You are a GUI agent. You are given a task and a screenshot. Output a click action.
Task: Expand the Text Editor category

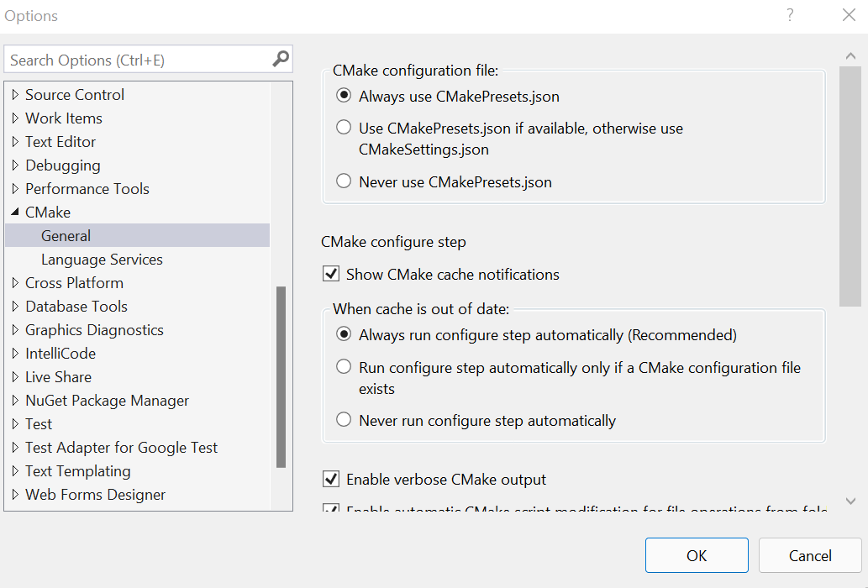(14, 141)
